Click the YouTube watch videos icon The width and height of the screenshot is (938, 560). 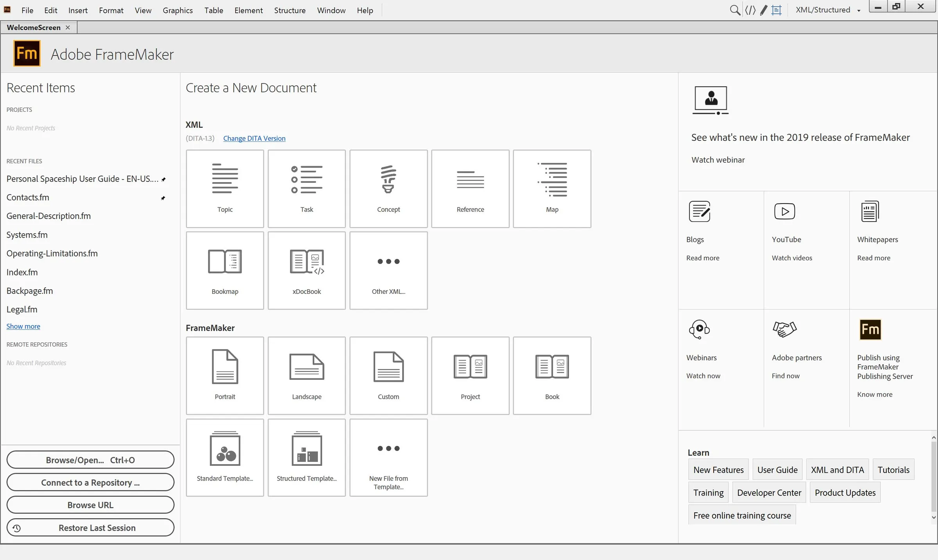(x=784, y=211)
